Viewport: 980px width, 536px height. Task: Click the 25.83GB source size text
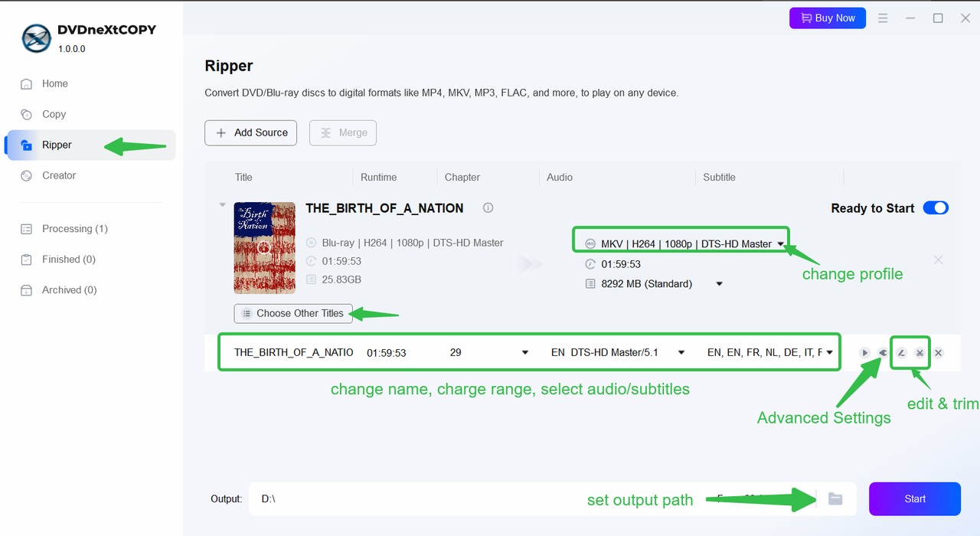(341, 279)
